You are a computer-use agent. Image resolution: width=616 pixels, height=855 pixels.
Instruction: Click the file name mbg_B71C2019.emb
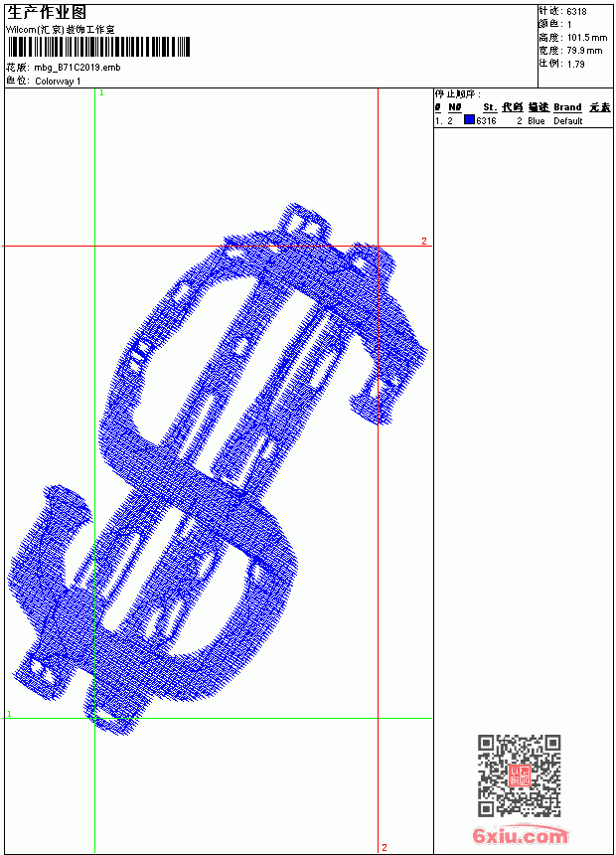click(77, 68)
